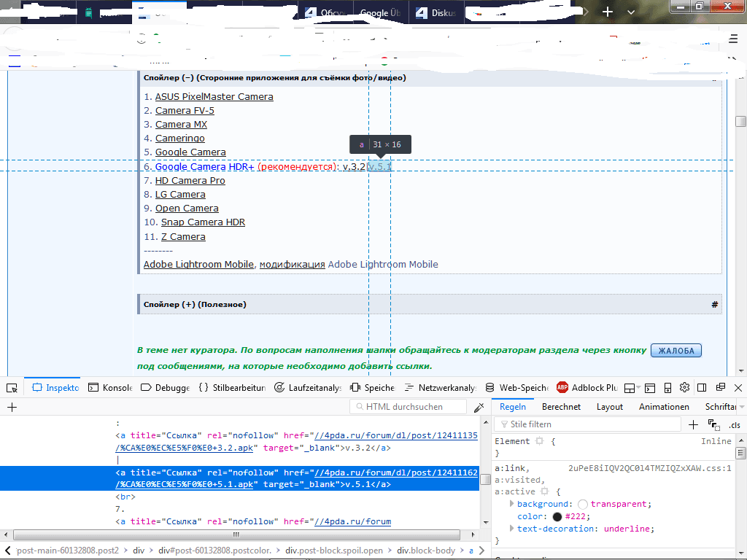The height and width of the screenshot is (560, 747).
Task: Open the Adobe Lightroom Mobile link
Action: point(198,264)
